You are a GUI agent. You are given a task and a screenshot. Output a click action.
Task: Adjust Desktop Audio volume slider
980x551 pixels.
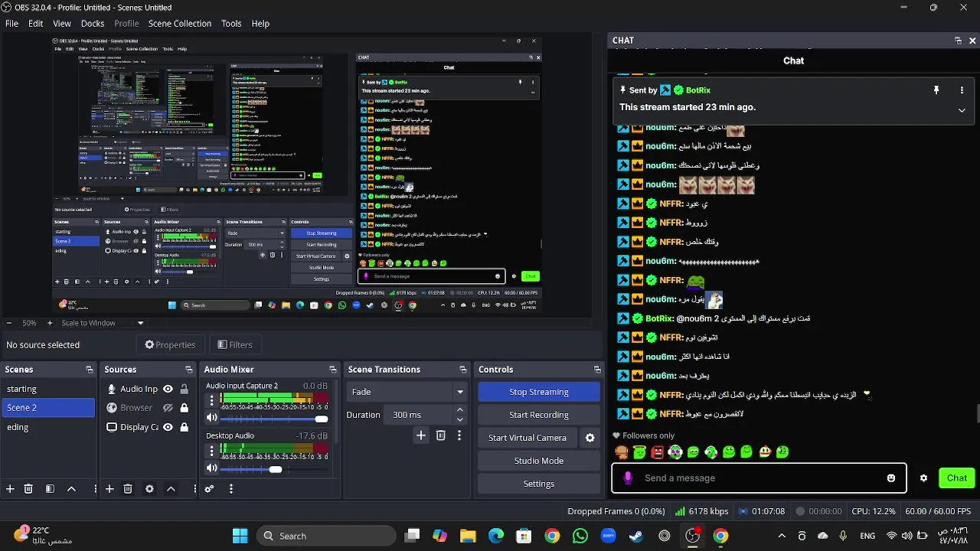pyautogui.click(x=274, y=469)
